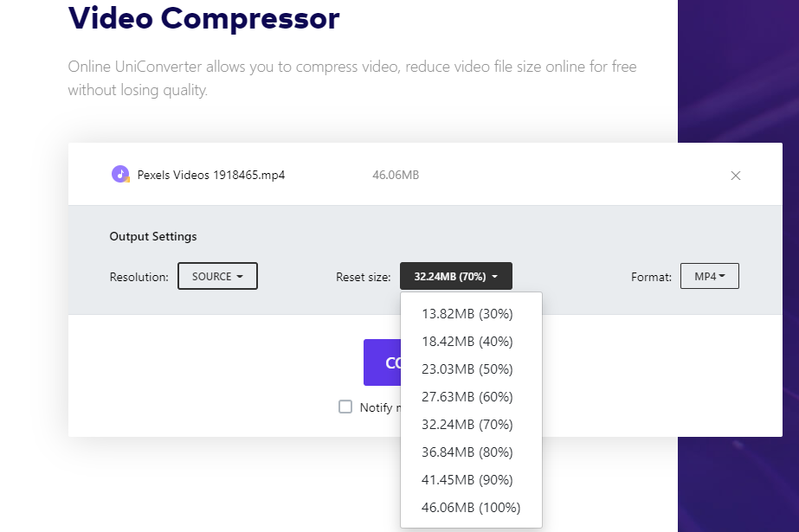Click the Resolution: label
Screen dimensions: 799x532
point(139,277)
